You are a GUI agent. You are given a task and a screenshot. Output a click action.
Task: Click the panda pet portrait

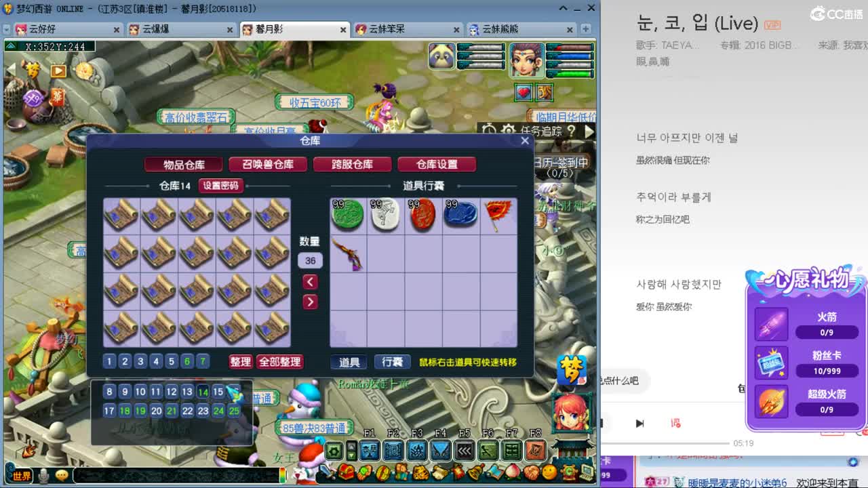pos(441,56)
